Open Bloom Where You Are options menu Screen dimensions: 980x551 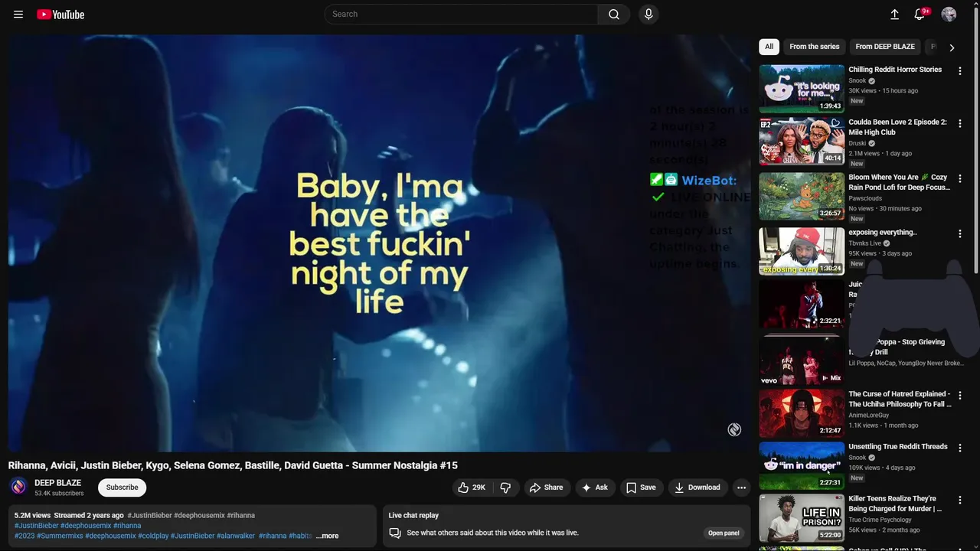pyautogui.click(x=960, y=178)
